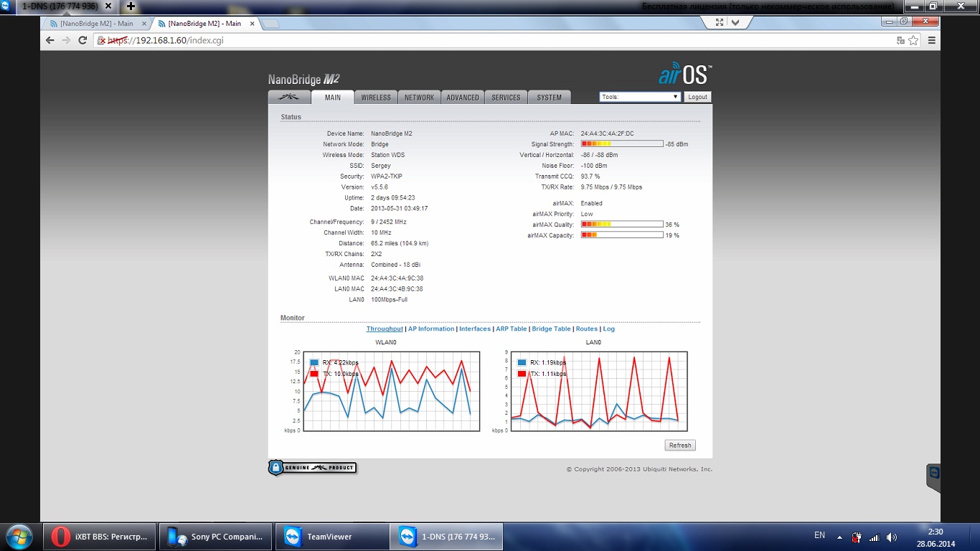This screenshot has width=980, height=551.
Task: Click the insecure HTTPS lock warning icon
Action: pyautogui.click(x=102, y=40)
